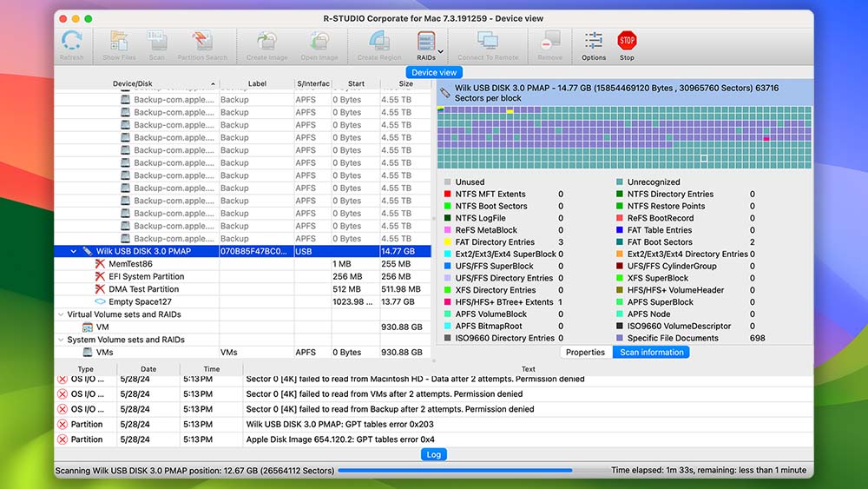Click the Remove toolbar icon
868x489 pixels.
point(549,41)
